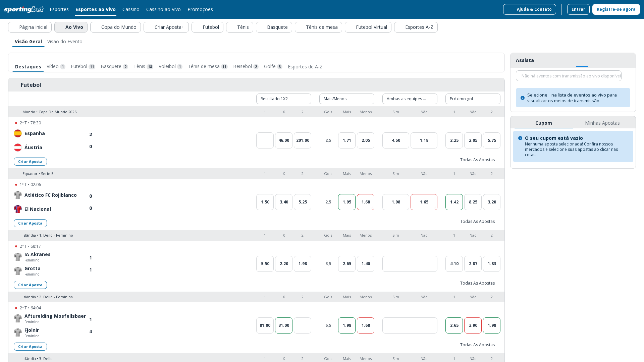Click the Atlético FC Rojiblanco jersey icon
This screenshot has width=644, height=362.
(x=18, y=195)
